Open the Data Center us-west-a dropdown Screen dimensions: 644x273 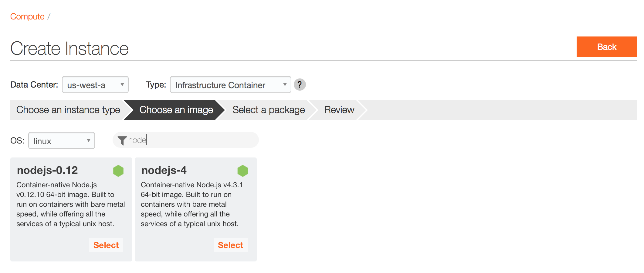point(95,85)
